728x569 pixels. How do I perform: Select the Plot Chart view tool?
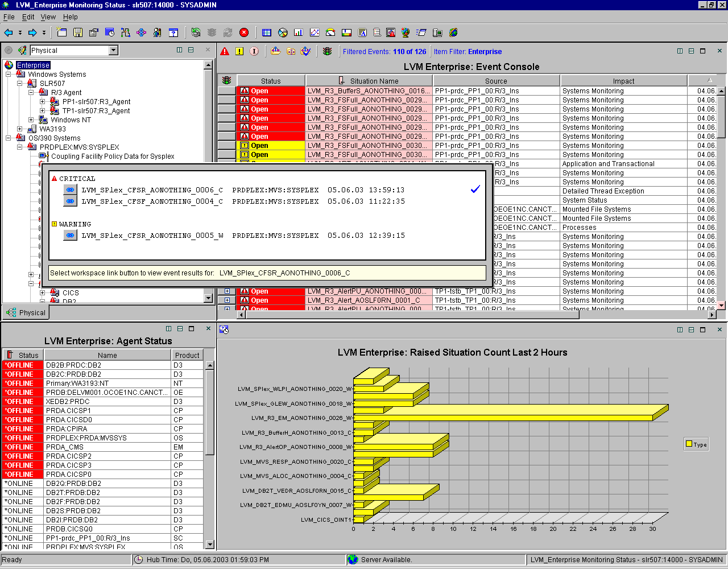pyautogui.click(x=315, y=32)
